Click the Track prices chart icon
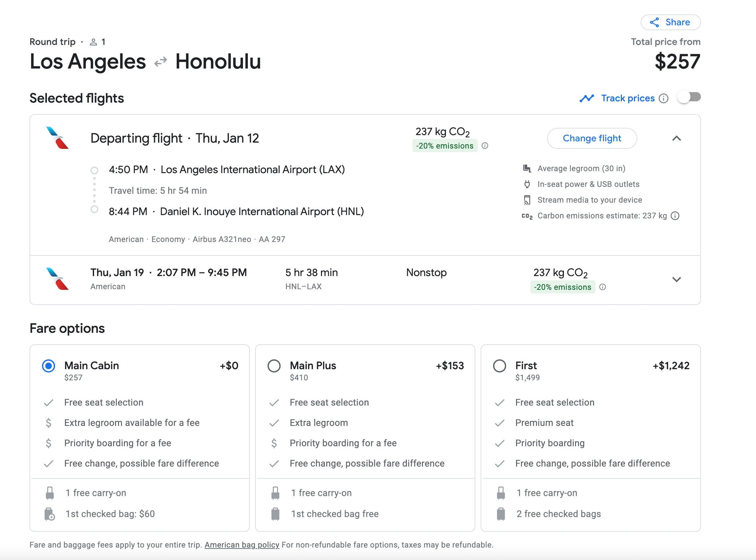The width and height of the screenshot is (756, 560). [587, 98]
